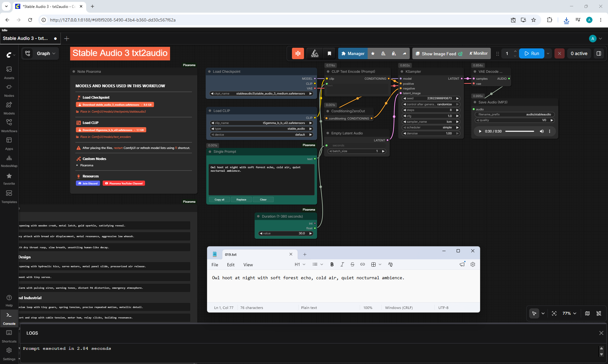
Task: Open the Nodes library panel
Action: pyautogui.click(x=9, y=90)
